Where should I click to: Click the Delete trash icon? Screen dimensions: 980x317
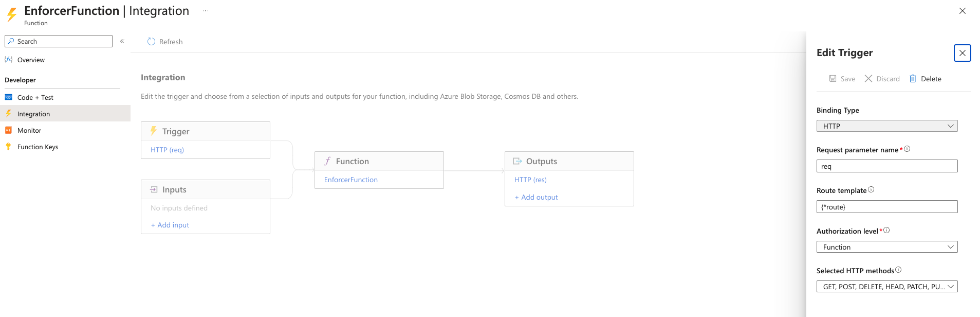click(913, 79)
